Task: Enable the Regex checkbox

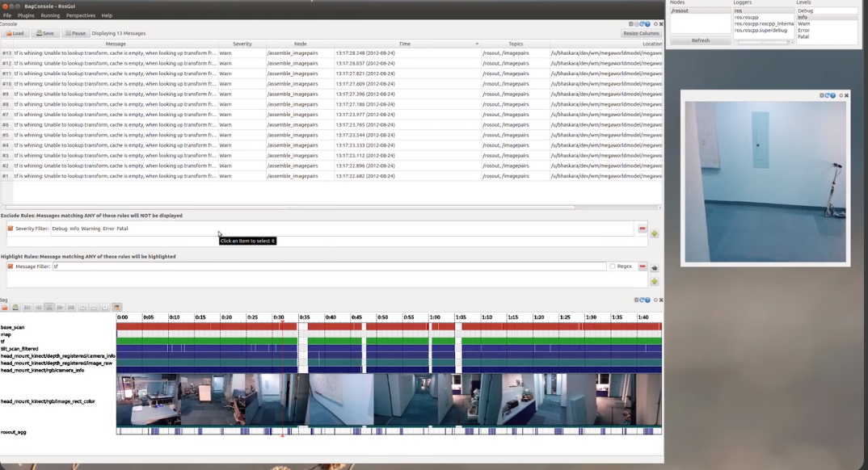Action: click(613, 266)
